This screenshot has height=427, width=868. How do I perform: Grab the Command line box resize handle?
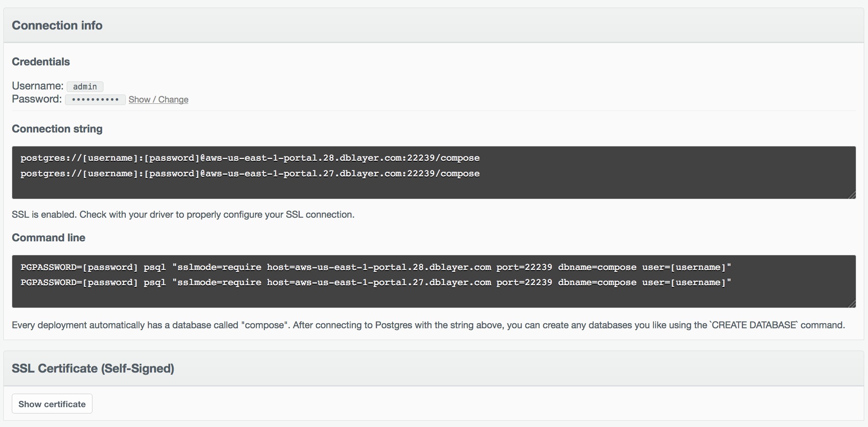852,303
